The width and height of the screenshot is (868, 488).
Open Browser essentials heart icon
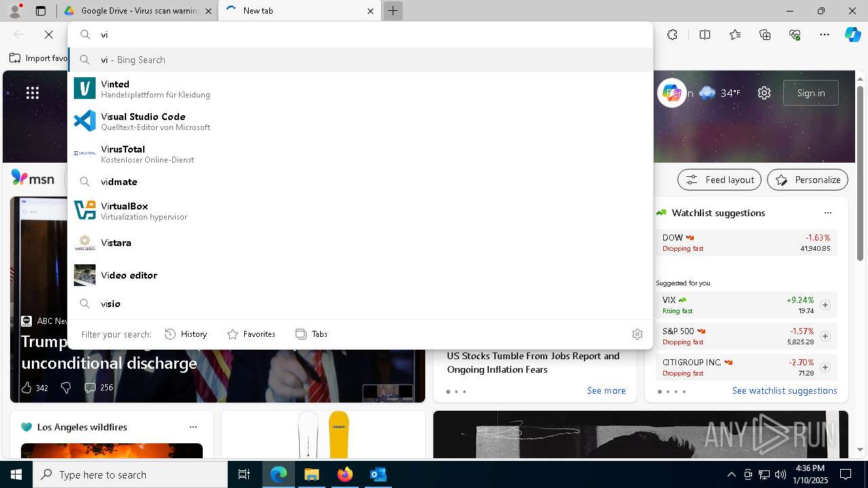point(795,35)
